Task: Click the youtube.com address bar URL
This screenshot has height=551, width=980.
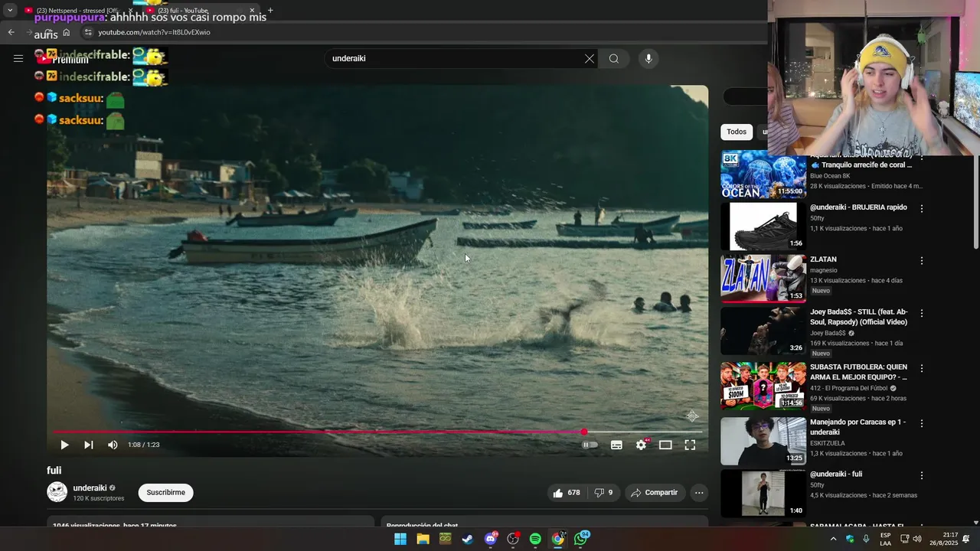Action: point(154,32)
